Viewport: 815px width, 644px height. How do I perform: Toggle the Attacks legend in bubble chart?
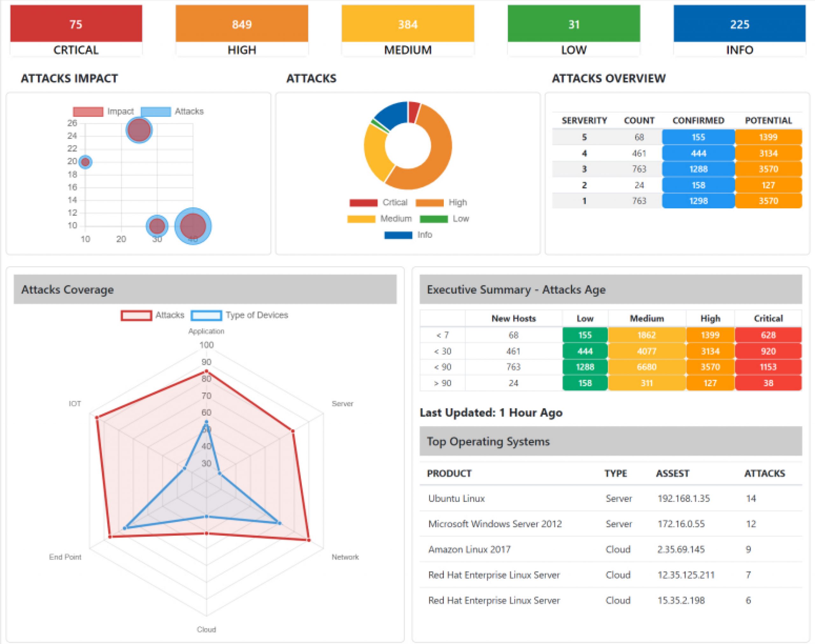172,111
